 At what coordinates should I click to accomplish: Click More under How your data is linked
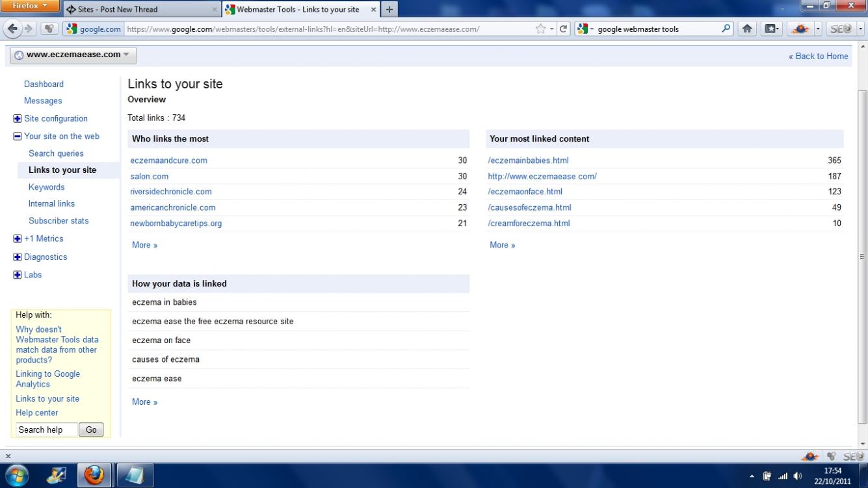point(144,402)
